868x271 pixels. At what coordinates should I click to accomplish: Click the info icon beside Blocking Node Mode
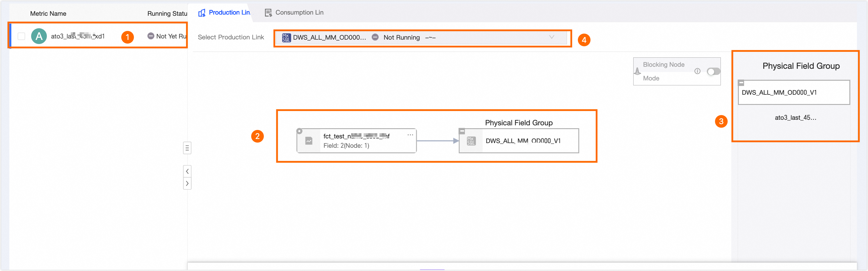tap(698, 71)
